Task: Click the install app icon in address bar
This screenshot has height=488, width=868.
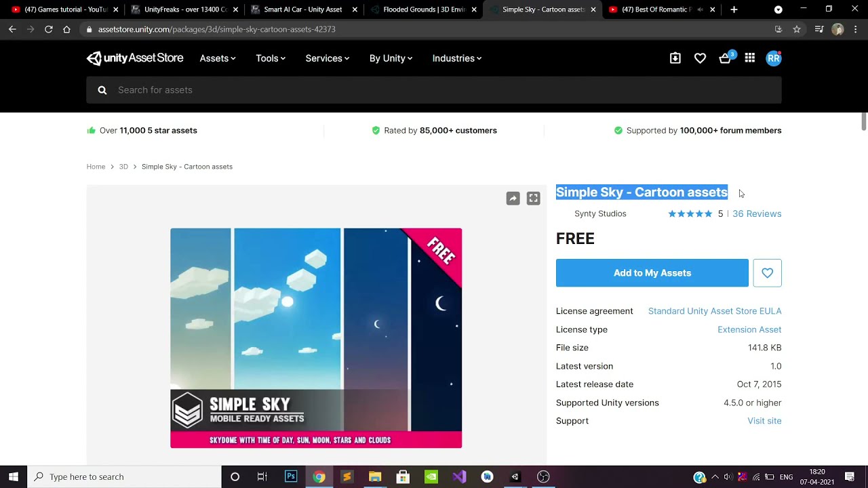Action: pos(778,29)
